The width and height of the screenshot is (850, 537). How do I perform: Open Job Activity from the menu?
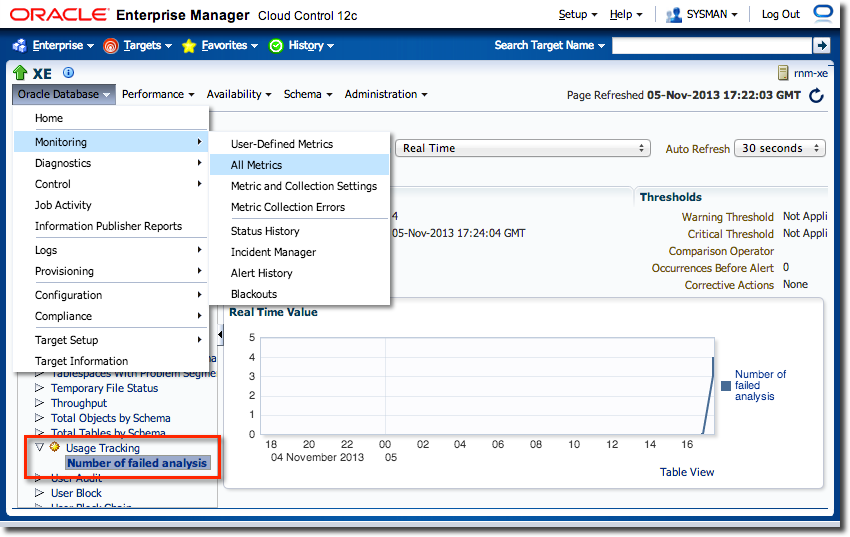pyautogui.click(x=63, y=205)
